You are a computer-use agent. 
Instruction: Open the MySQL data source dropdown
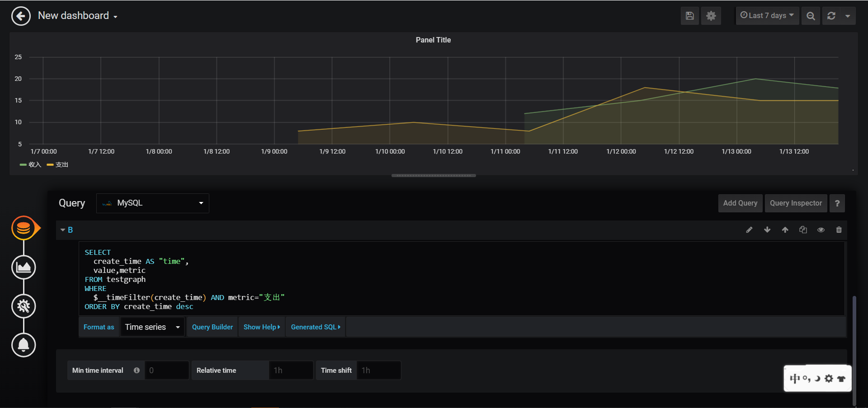point(153,203)
